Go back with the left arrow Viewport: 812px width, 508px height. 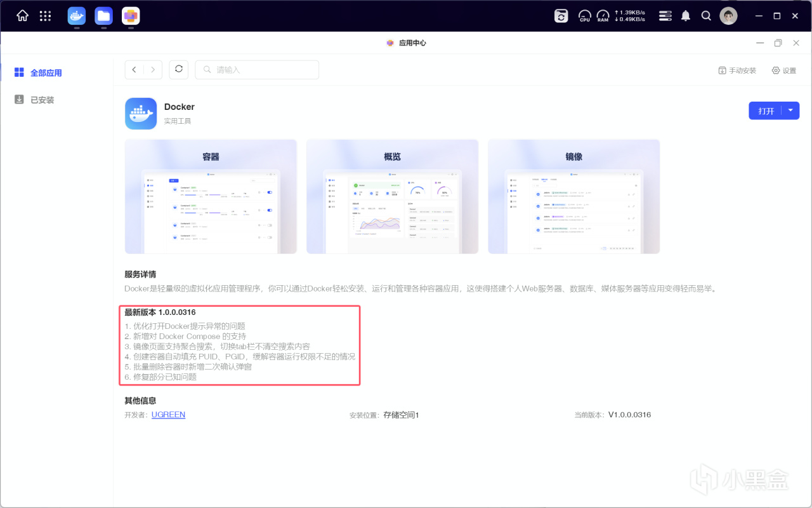134,70
